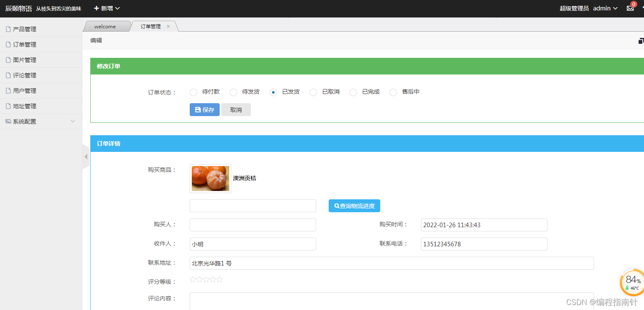Open 地址管理 in the sidebar
Screen dimensions: 644x310
click(41, 106)
